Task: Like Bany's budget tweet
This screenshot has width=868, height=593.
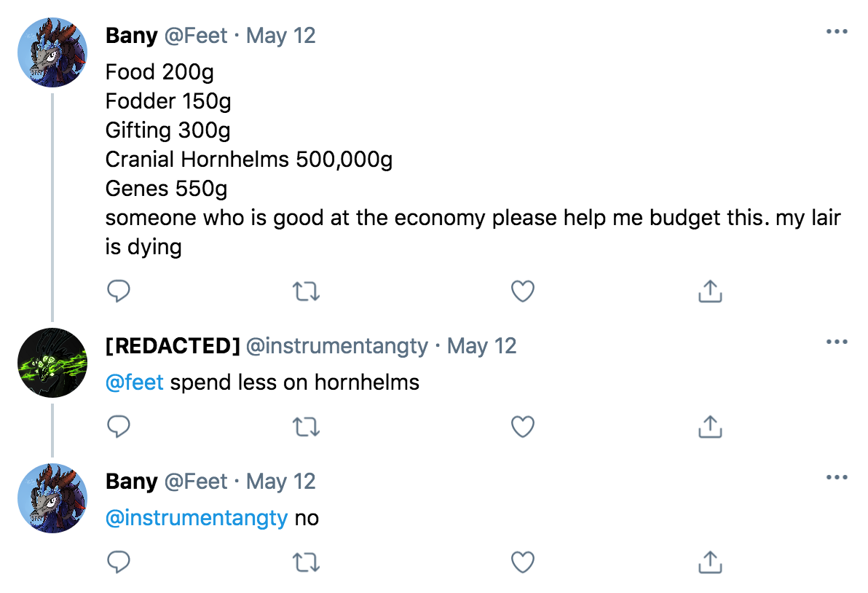Action: click(523, 292)
